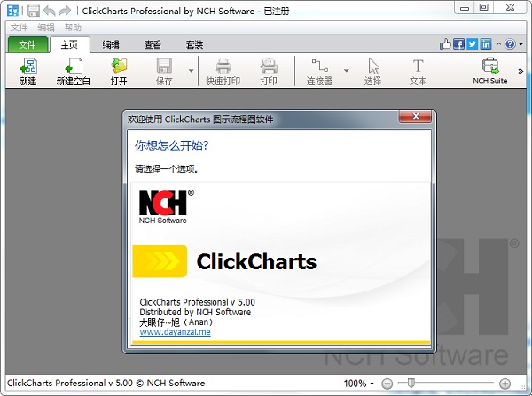Click the Twitter share icon

(473, 44)
